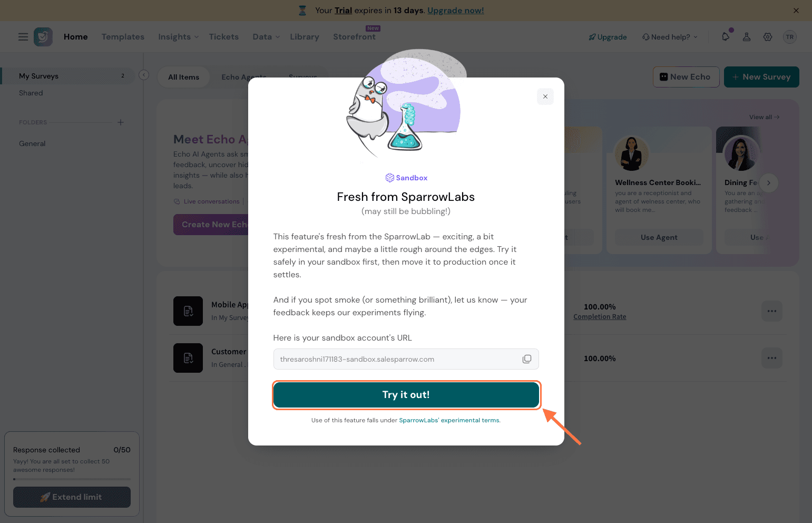This screenshot has width=812, height=523.
Task: Open SparrowLabs' experimental terms link
Action: (449, 420)
